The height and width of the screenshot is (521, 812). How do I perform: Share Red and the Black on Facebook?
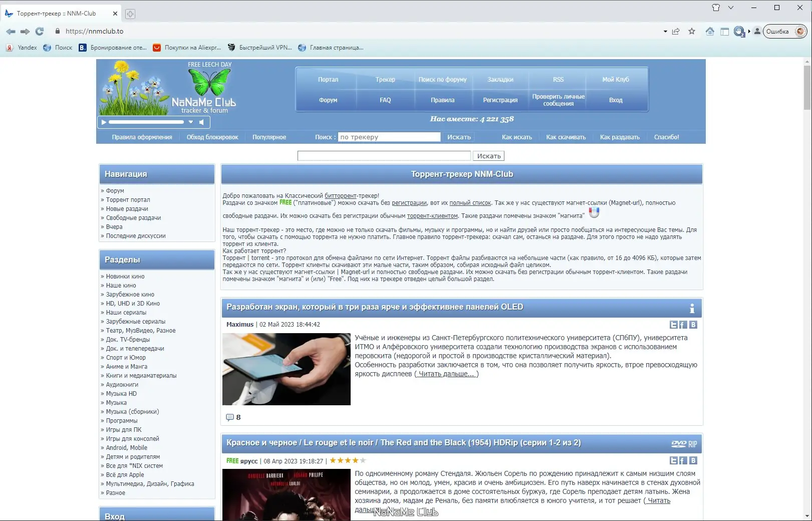(x=683, y=460)
